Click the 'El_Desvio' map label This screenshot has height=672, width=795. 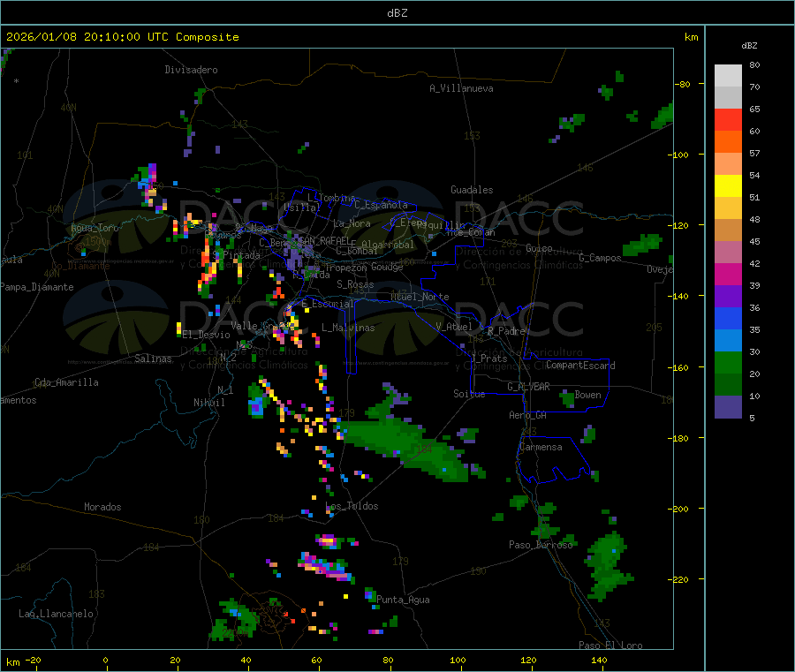pos(206,335)
